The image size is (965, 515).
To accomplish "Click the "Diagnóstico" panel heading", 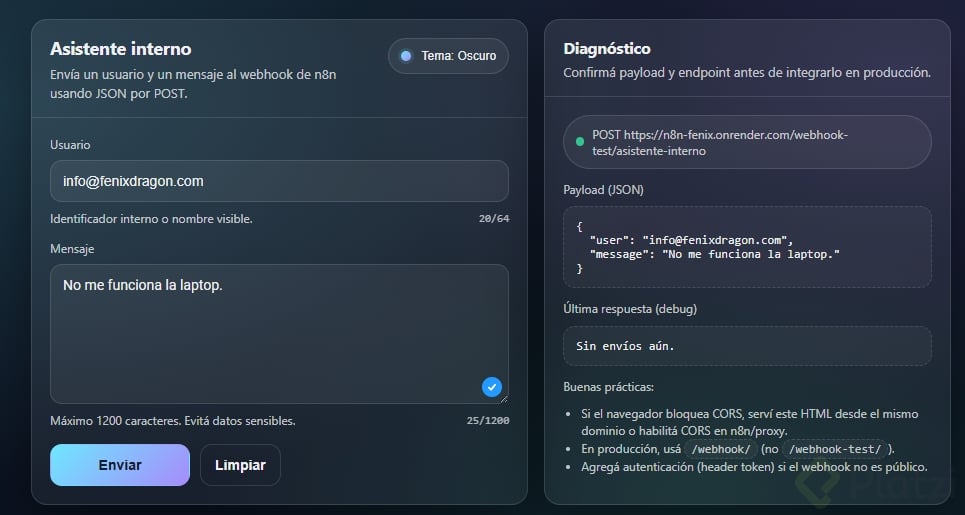I will 607,49.
